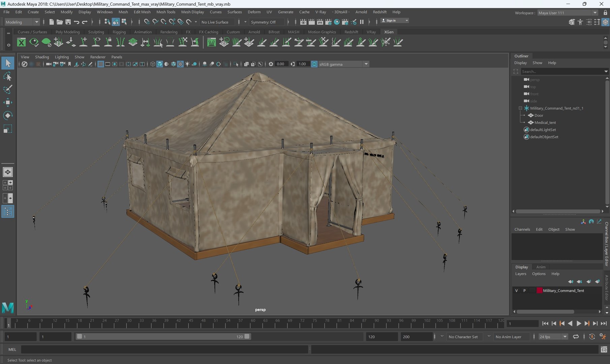Click the MEL script language button
The width and height of the screenshot is (610, 364).
(12, 350)
